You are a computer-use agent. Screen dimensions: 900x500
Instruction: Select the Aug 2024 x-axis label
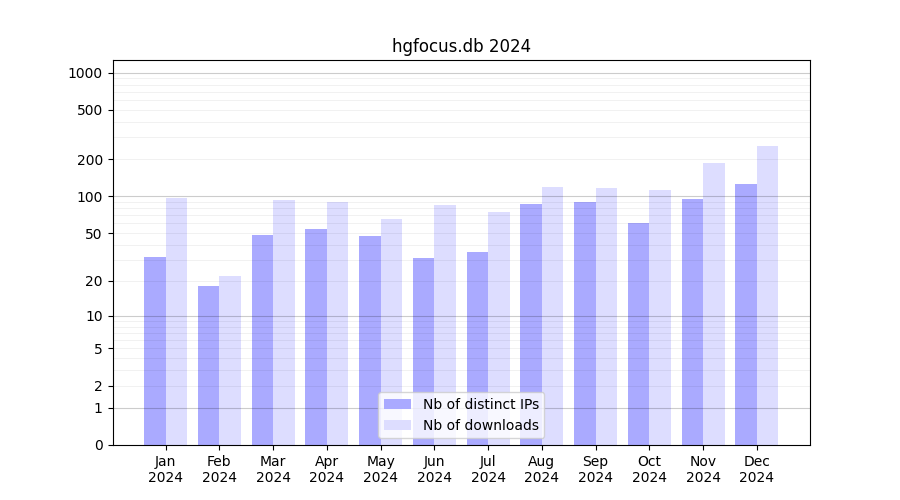tap(542, 469)
